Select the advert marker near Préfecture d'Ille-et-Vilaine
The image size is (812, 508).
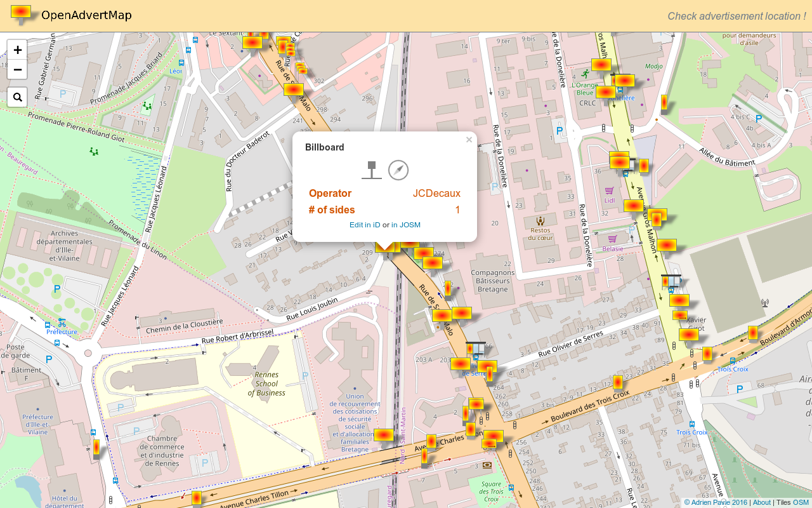pos(96,448)
